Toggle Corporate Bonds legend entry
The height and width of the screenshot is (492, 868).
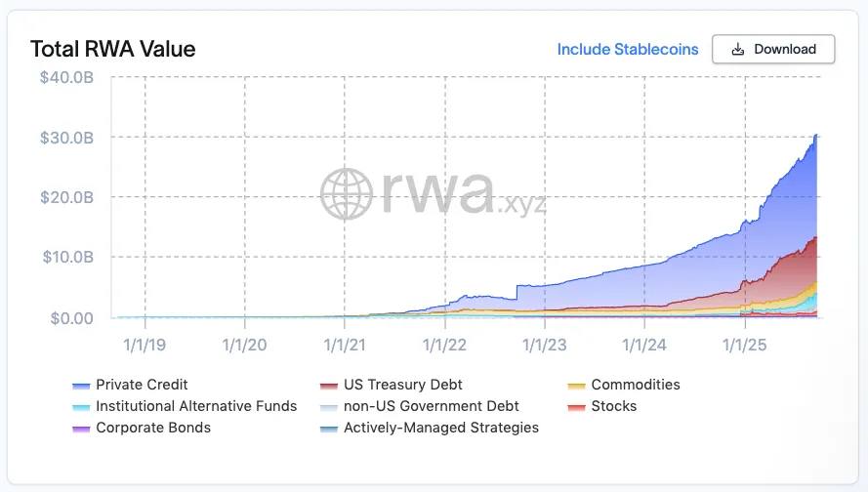click(x=142, y=428)
